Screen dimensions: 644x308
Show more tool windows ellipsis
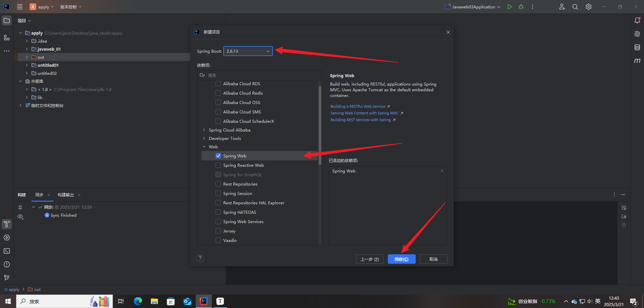[7, 51]
